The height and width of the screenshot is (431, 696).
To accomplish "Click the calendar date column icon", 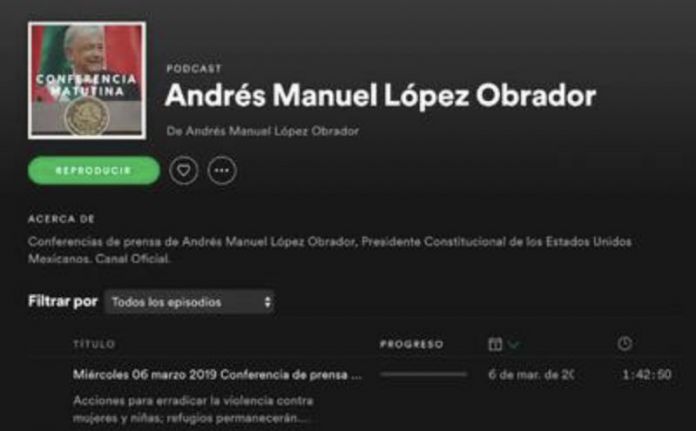I will click(x=495, y=344).
